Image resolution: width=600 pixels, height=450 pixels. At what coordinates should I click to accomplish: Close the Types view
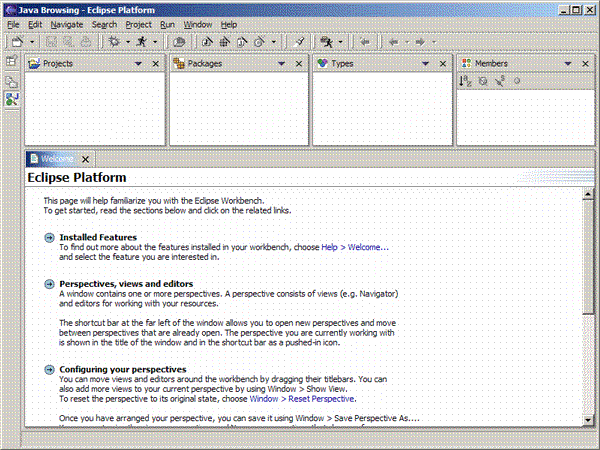[x=443, y=64]
